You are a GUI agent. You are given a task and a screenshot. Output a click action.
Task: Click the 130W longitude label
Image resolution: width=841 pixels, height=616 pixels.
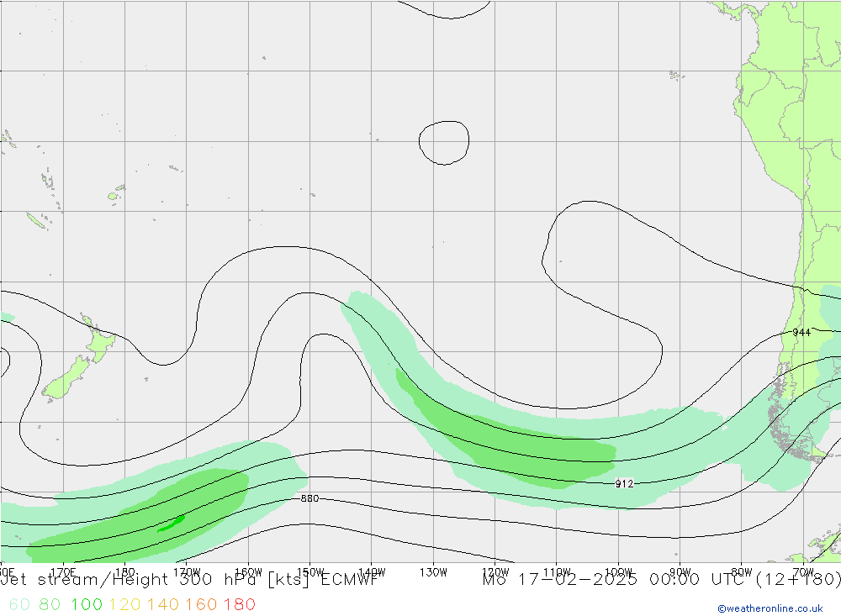433,572
